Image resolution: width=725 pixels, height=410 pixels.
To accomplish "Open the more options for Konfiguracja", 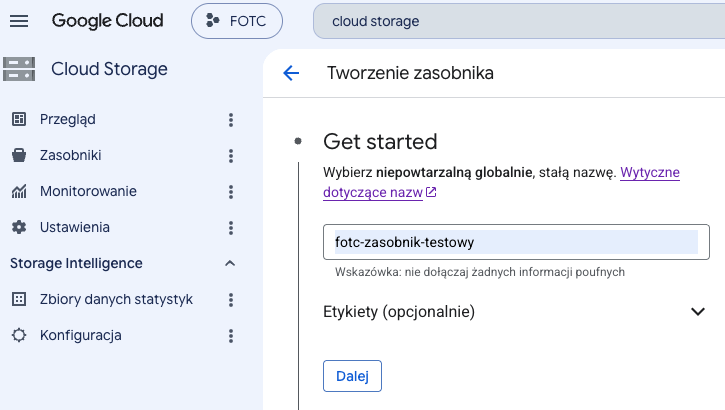I will coord(231,336).
